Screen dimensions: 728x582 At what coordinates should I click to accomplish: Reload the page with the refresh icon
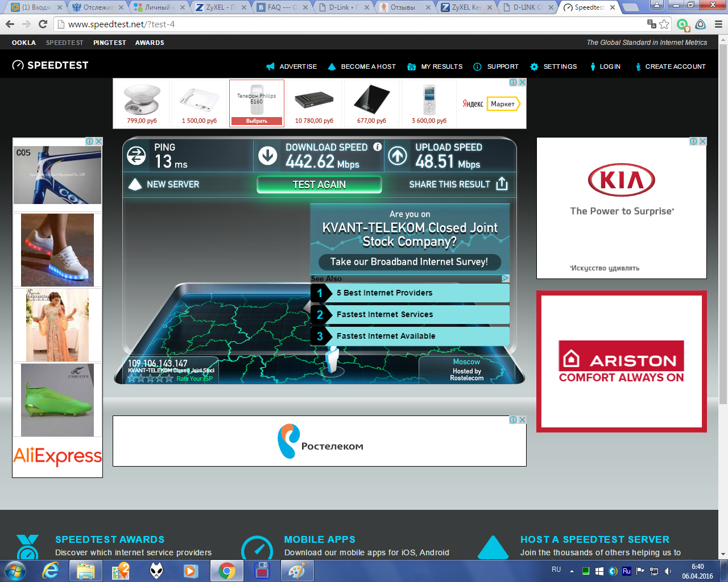click(x=43, y=24)
